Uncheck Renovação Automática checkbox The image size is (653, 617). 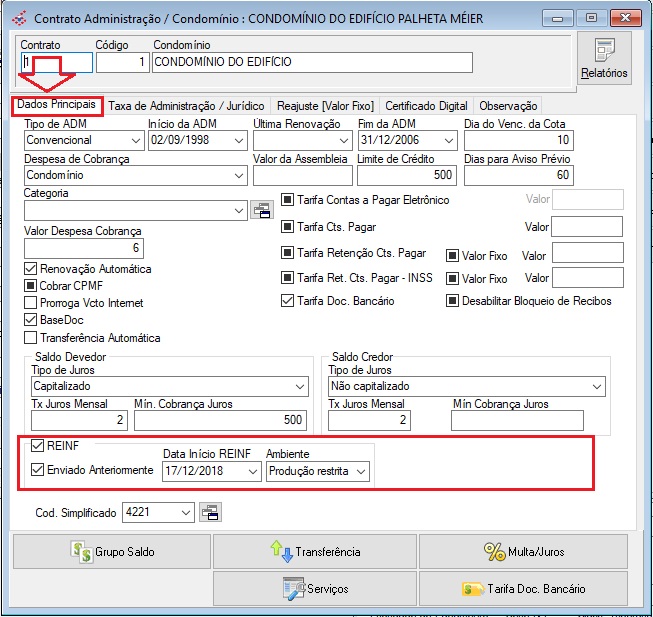tap(31, 269)
